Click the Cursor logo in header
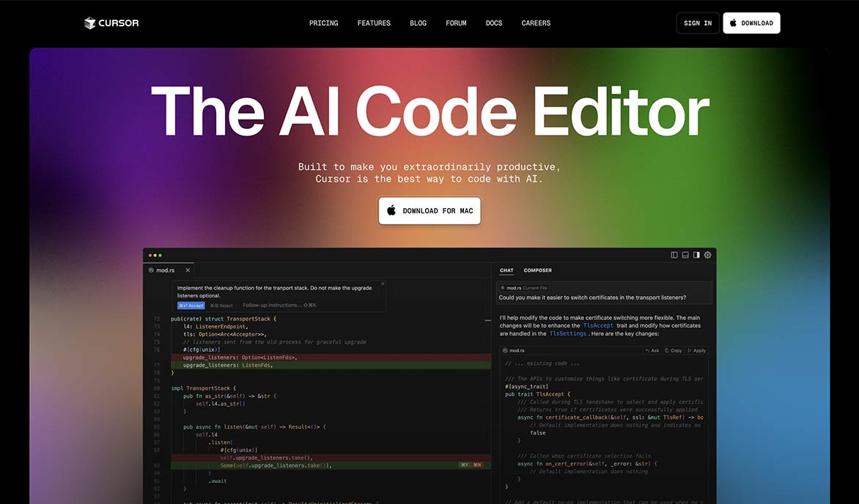Image resolution: width=859 pixels, height=504 pixels. [x=111, y=23]
